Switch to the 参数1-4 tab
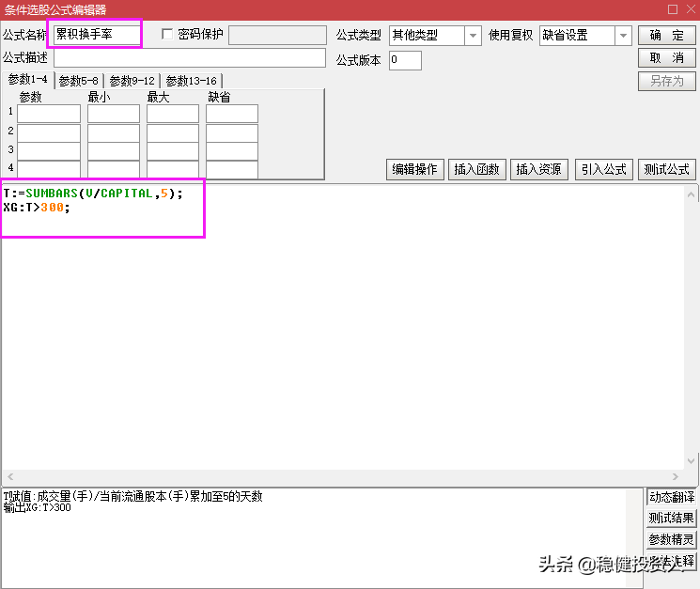The height and width of the screenshot is (589, 700). point(28,80)
